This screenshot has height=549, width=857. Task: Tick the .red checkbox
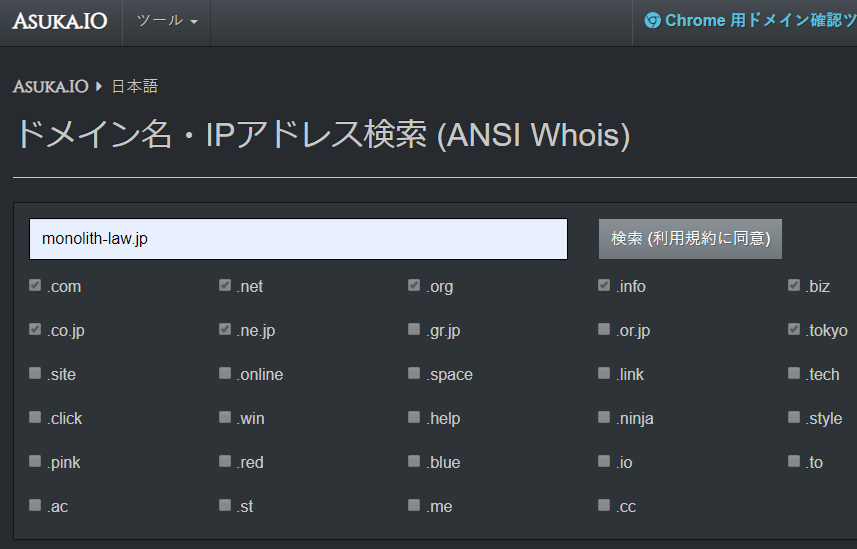point(225,461)
